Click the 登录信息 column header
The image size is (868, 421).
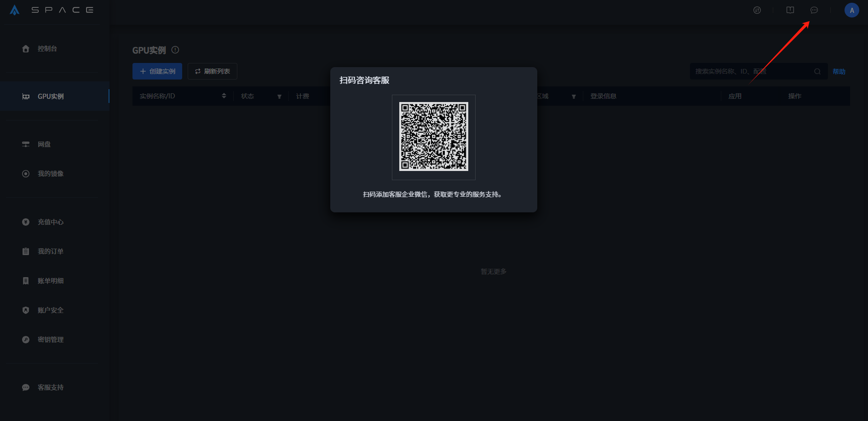604,96
